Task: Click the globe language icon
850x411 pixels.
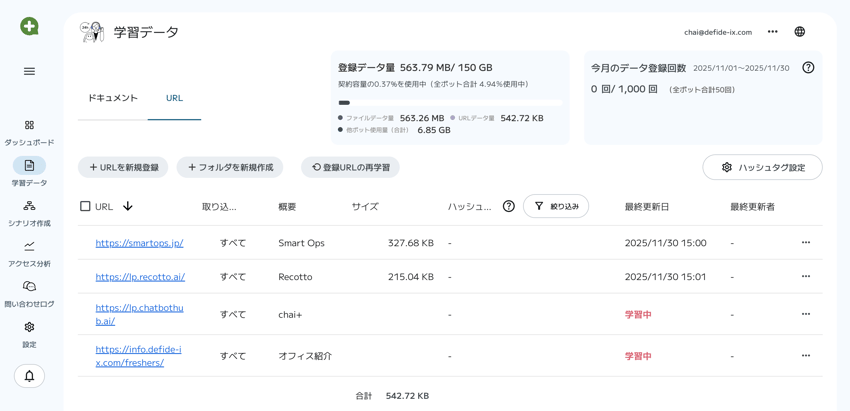Action: pos(799,32)
